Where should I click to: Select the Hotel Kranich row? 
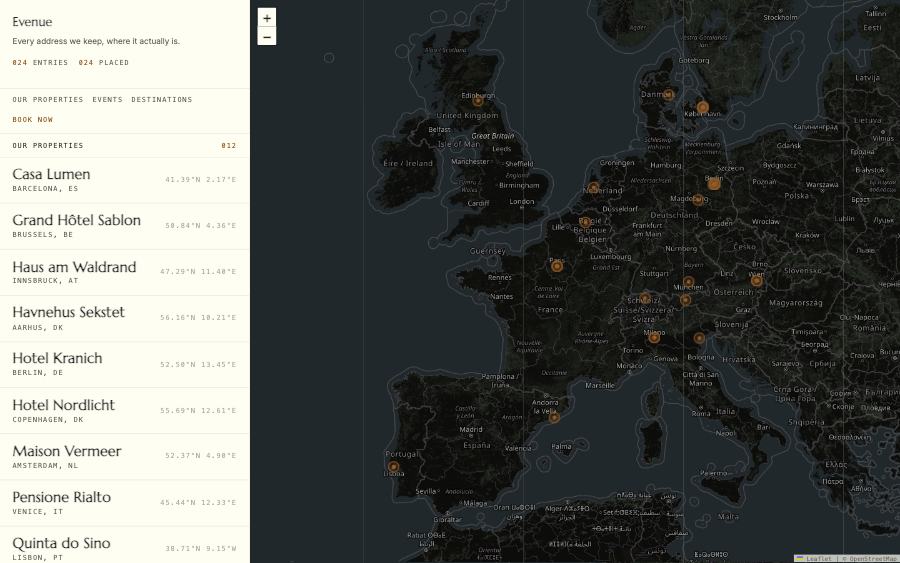[125, 364]
